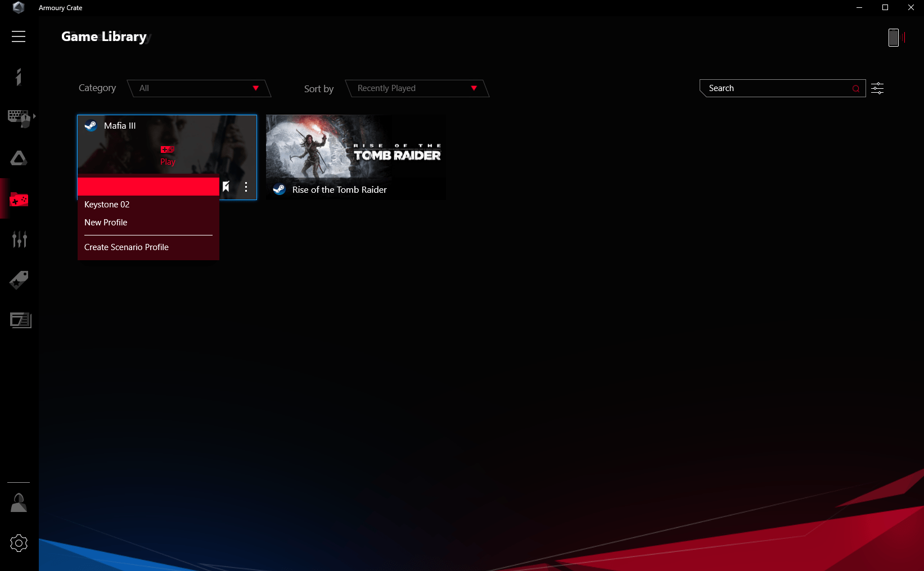Expand the Sort by Recently Played dropdown

(x=417, y=88)
